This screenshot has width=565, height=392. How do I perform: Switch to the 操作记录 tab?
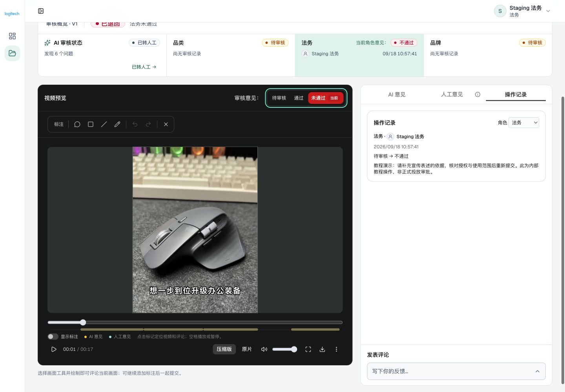[516, 94]
